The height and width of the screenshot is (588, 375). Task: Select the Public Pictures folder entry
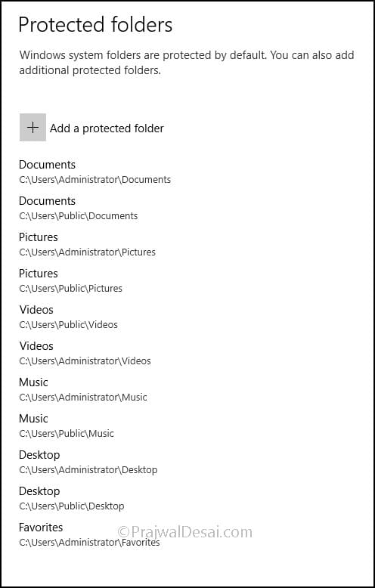[71, 281]
